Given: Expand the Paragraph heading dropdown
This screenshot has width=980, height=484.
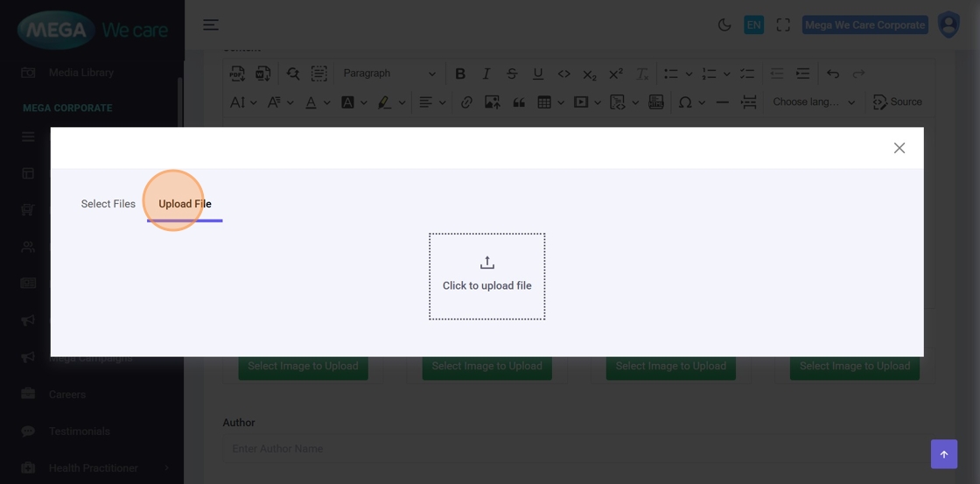Looking at the screenshot, I should point(388,74).
